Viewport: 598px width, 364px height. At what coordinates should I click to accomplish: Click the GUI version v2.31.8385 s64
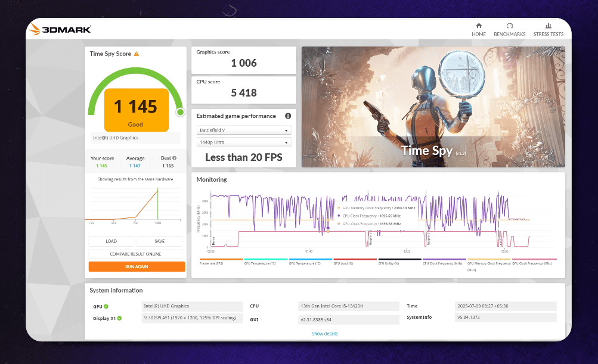349,320
